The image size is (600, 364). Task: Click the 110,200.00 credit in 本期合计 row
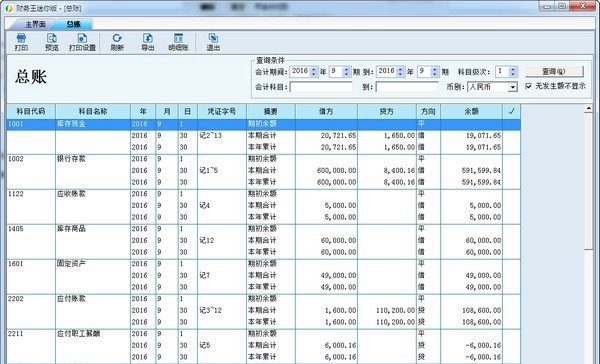coord(395,310)
